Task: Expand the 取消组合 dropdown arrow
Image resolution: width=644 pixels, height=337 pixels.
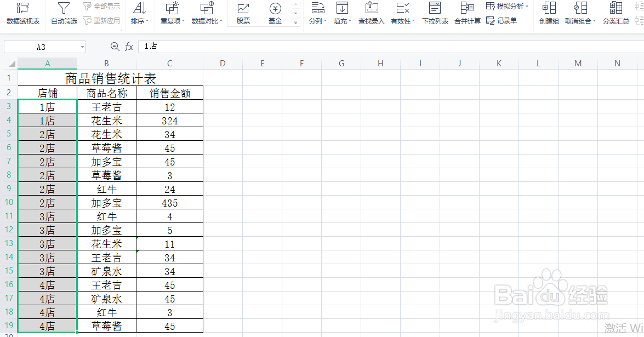Action: pos(594,21)
